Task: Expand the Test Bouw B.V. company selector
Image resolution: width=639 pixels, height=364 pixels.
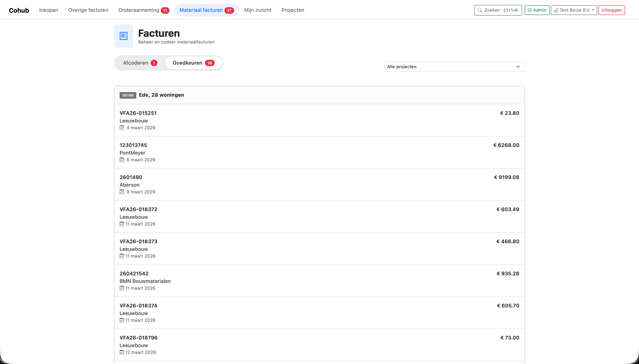Action: (573, 10)
